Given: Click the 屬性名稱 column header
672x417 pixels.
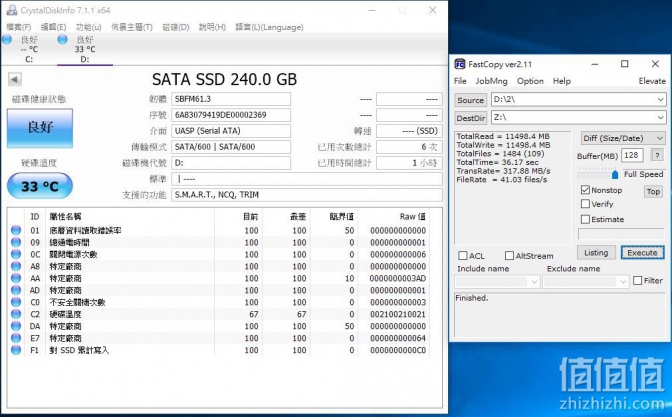Looking at the screenshot, I should (x=65, y=217).
